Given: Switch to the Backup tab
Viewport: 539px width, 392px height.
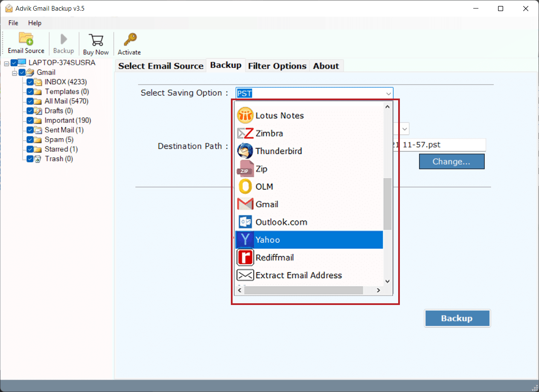Looking at the screenshot, I should tap(226, 65).
